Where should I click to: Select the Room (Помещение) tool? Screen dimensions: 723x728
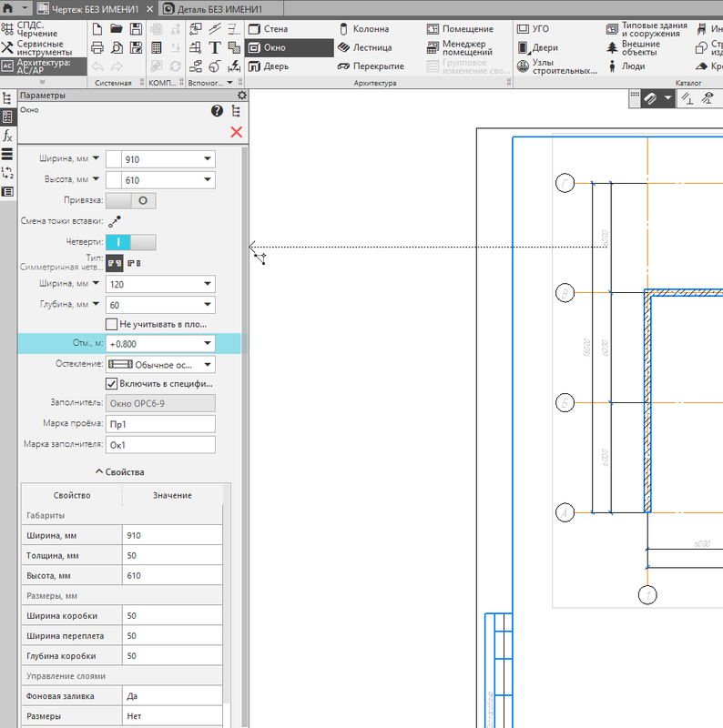point(460,29)
